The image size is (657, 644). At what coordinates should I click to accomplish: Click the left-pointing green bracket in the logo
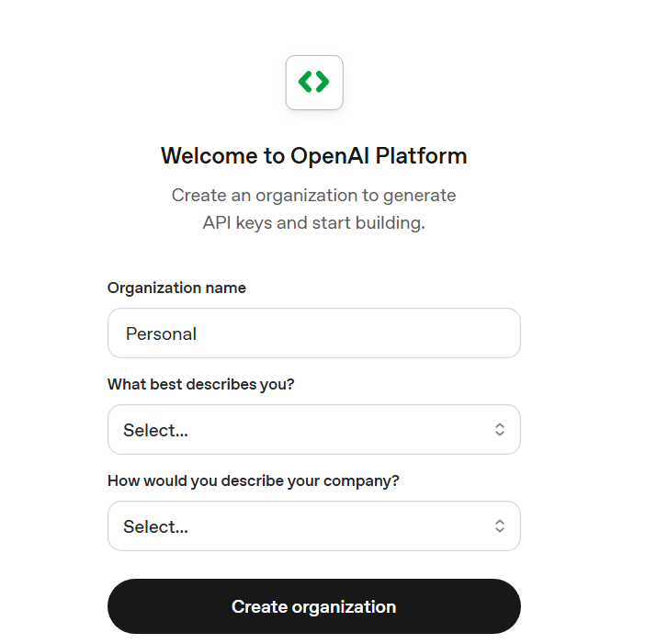coord(305,83)
